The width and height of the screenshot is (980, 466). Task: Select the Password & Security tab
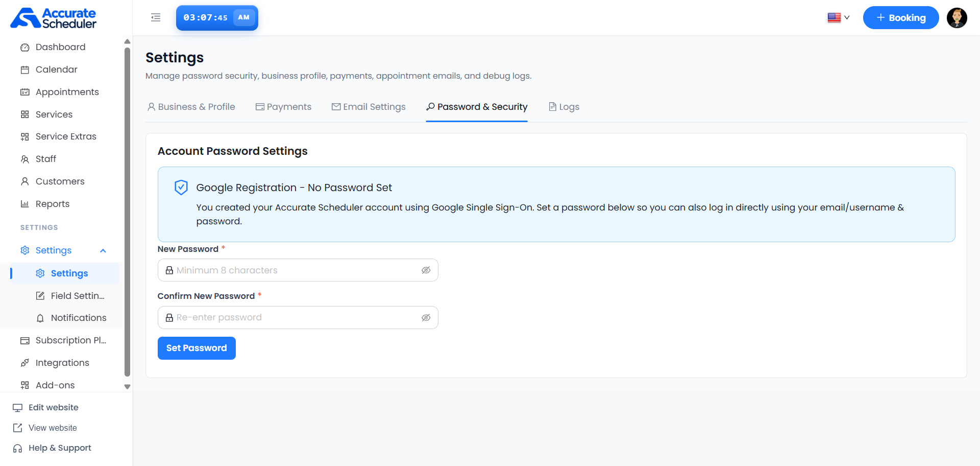pos(477,107)
